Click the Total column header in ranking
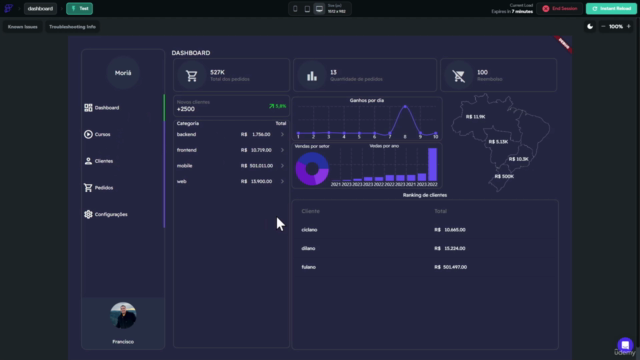The width and height of the screenshot is (640, 360). 440,211
